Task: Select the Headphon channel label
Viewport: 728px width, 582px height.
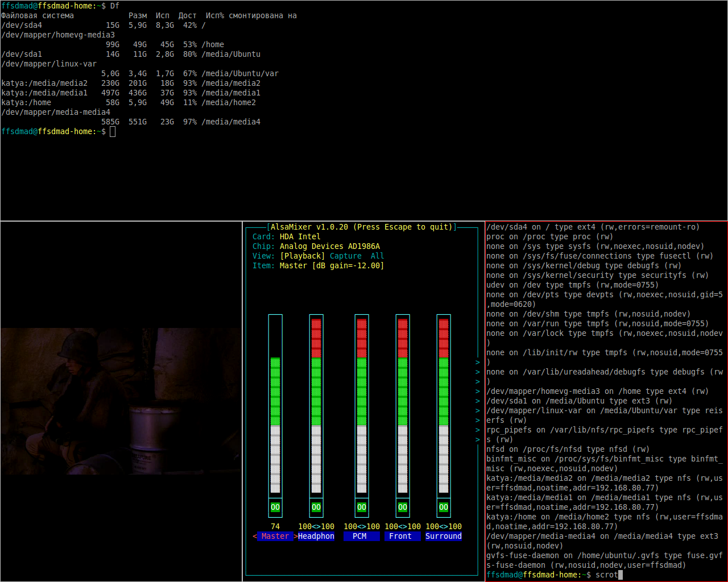Action: tap(316, 536)
